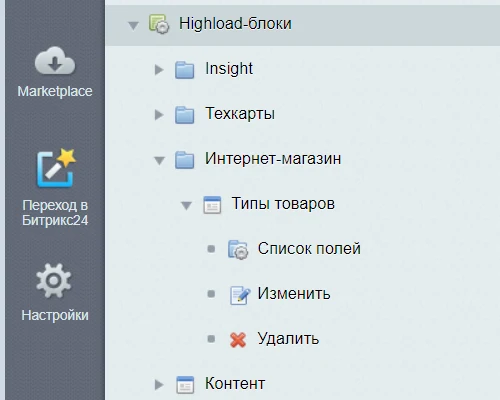Switch to the Настройки sidebar label
The image size is (500, 400).
click(x=55, y=315)
